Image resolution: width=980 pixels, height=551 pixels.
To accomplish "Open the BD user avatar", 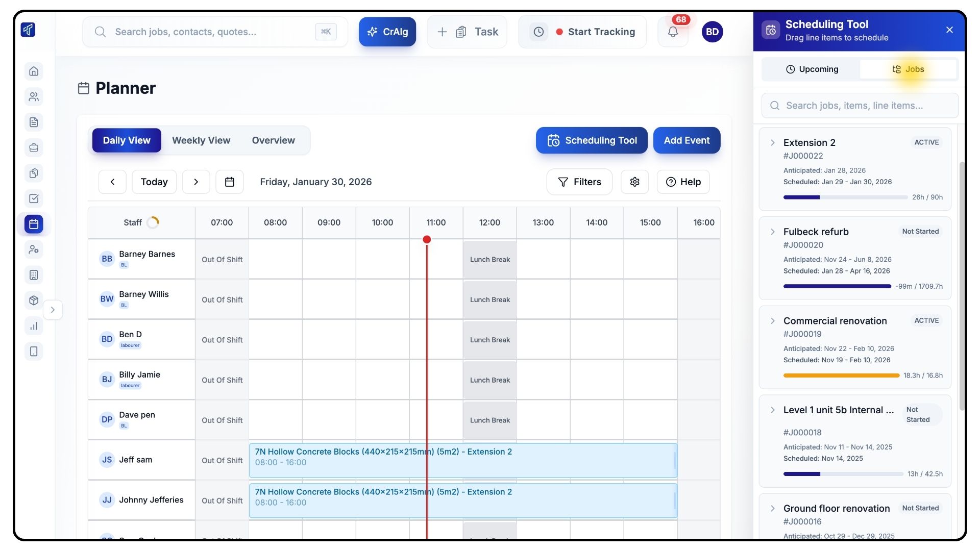I will pyautogui.click(x=712, y=32).
